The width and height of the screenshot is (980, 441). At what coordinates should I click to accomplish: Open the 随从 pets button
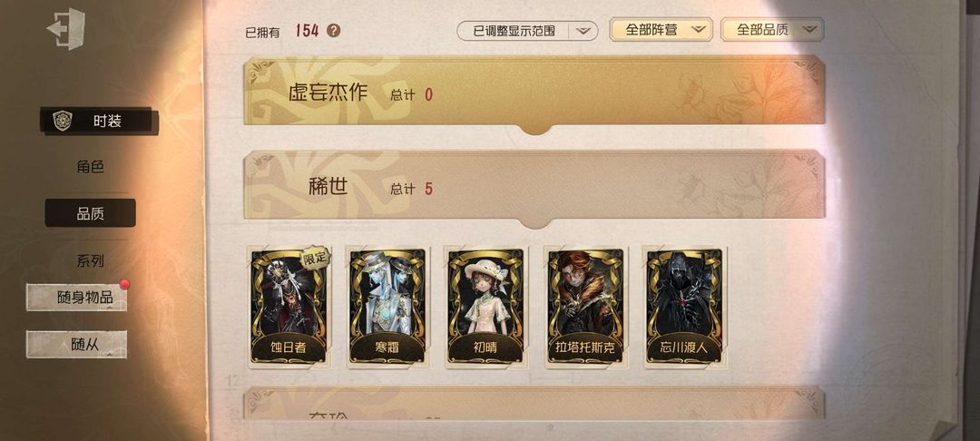pos(76,344)
